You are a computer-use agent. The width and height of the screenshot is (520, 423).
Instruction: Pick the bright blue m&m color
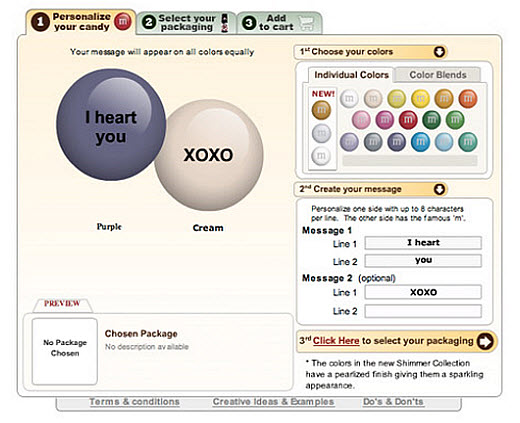(x=420, y=142)
